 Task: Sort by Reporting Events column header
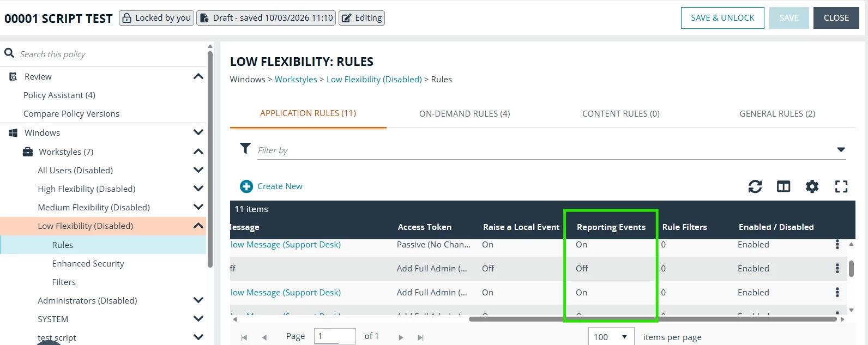point(611,227)
